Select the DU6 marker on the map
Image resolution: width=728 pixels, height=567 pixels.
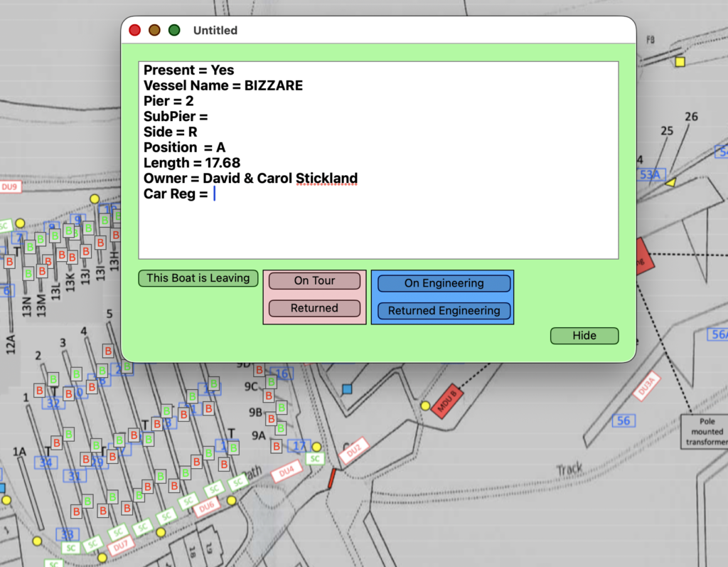tap(207, 507)
